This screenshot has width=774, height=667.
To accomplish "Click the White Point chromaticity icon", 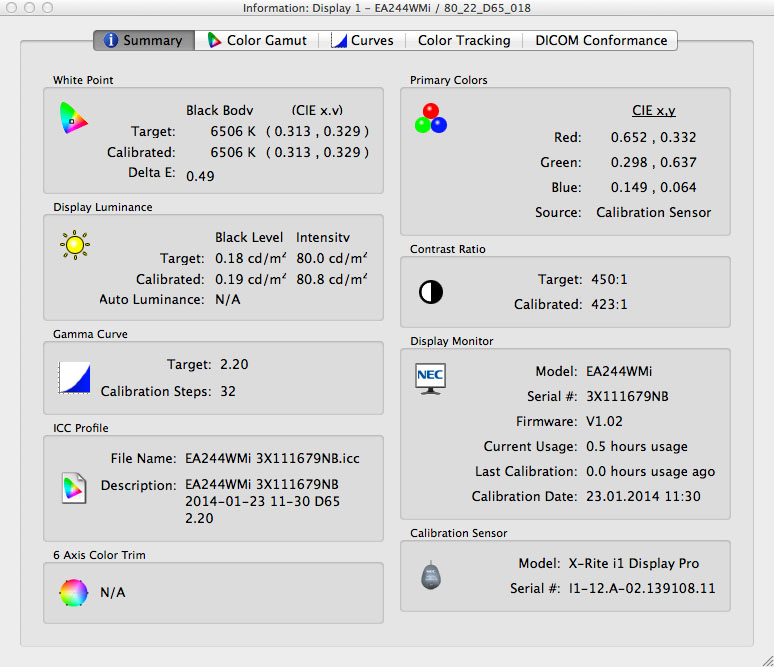I will tap(73, 118).
